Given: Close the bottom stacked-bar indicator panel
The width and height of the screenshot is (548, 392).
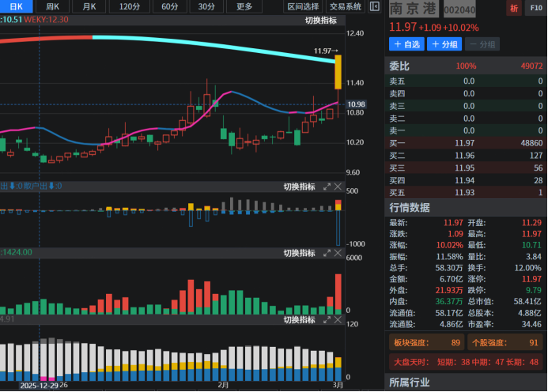Looking at the screenshot, I should [338, 320].
